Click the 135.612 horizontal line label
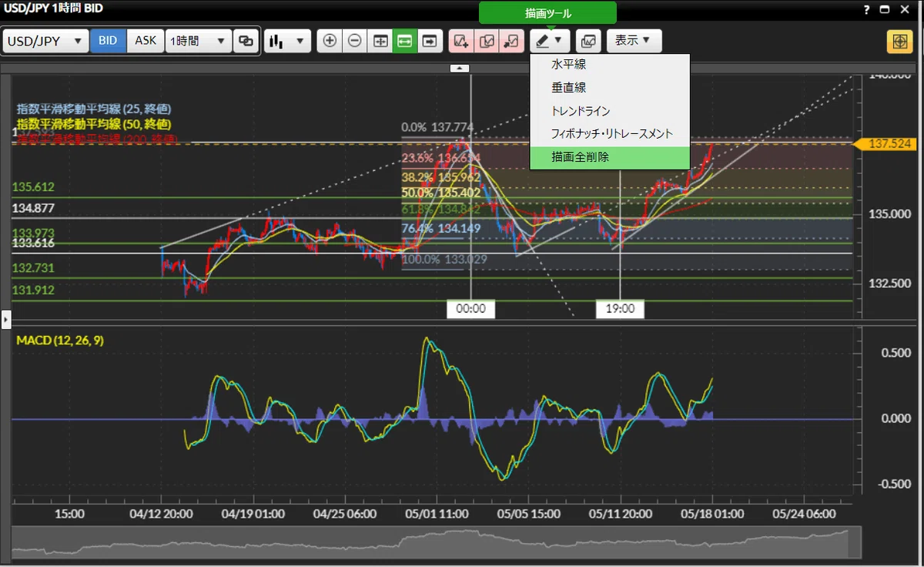The height and width of the screenshot is (567, 924). pyautogui.click(x=32, y=187)
